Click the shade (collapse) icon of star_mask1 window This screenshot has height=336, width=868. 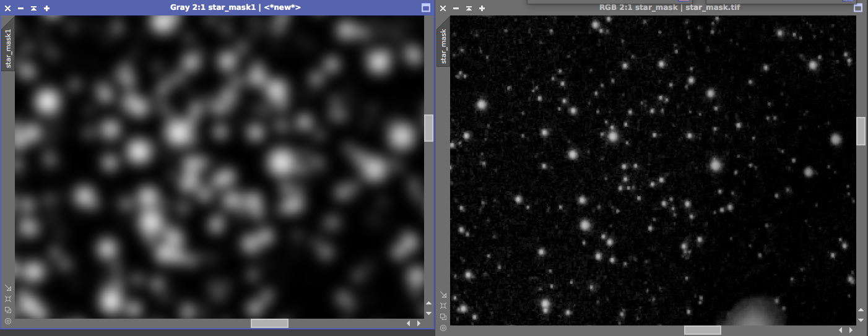click(33, 8)
